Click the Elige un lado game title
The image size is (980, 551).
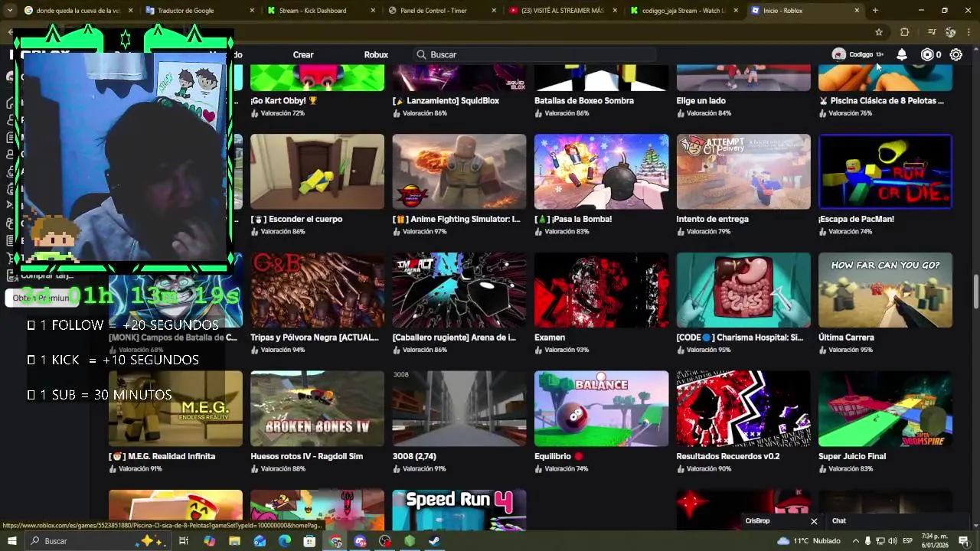(701, 100)
